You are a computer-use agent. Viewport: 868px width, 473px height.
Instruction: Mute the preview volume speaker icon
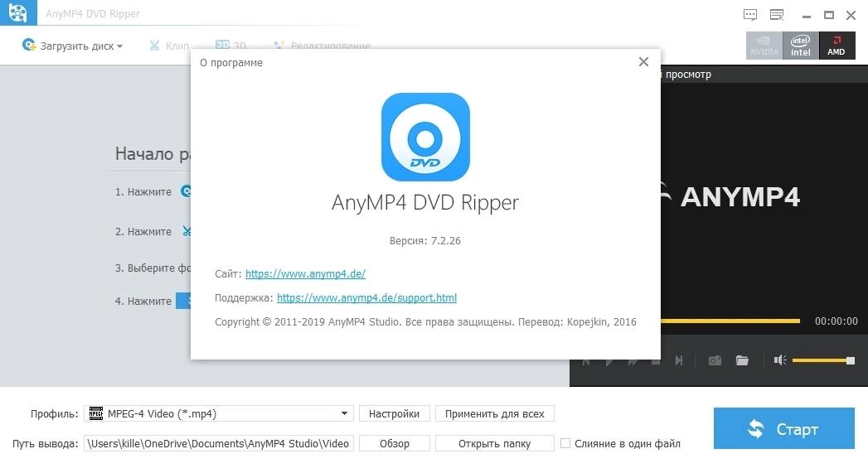tap(780, 360)
